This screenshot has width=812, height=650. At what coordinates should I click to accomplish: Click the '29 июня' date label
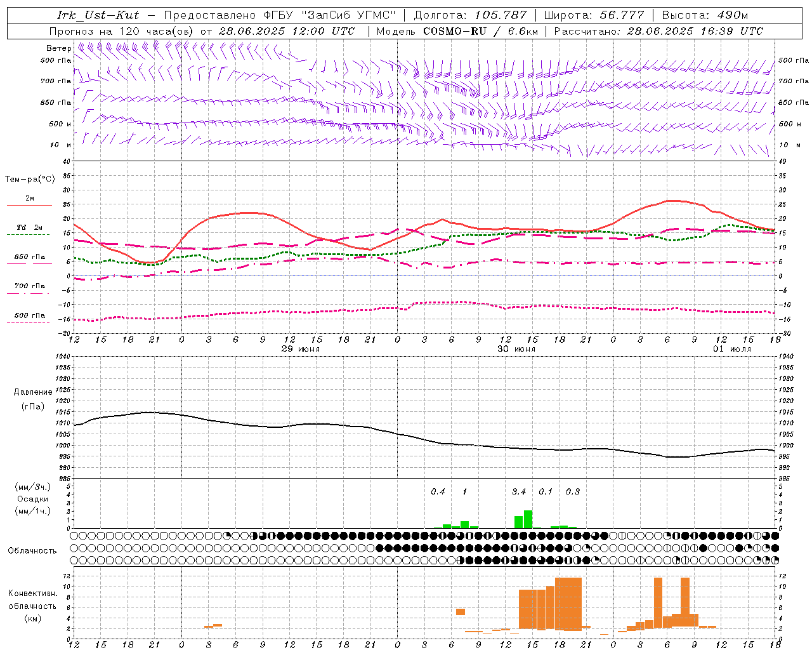point(301,349)
